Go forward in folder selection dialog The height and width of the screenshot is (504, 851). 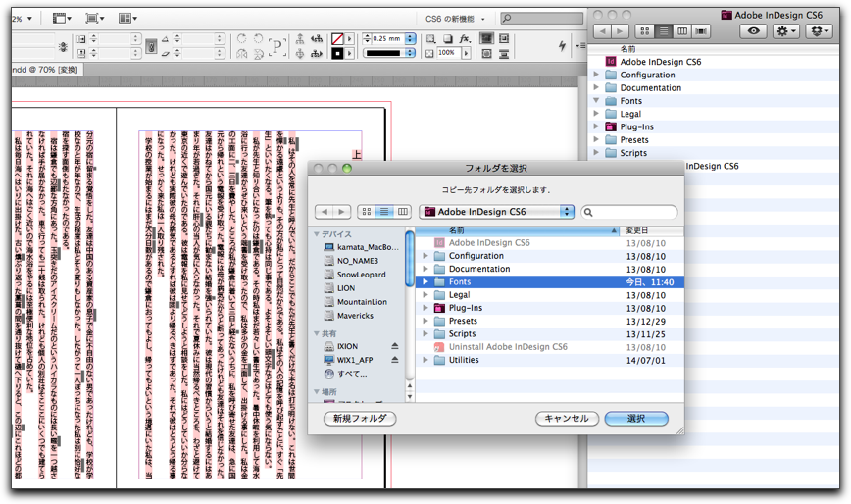341,212
